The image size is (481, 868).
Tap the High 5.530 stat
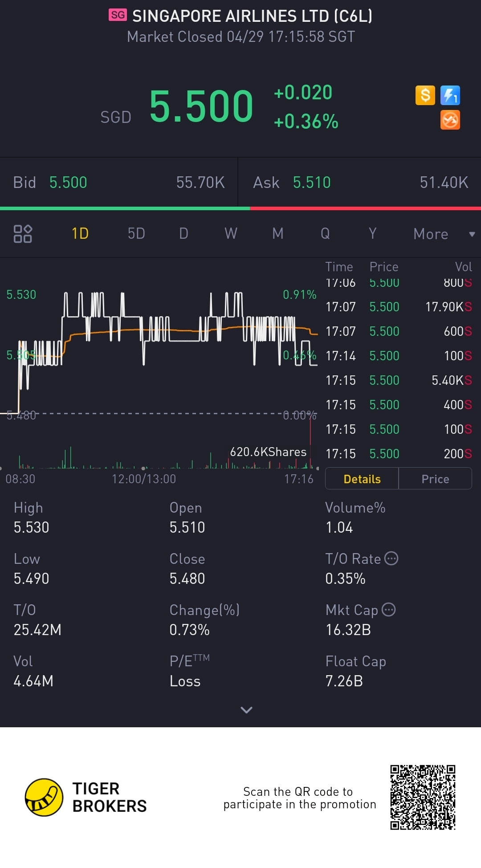pos(31,518)
